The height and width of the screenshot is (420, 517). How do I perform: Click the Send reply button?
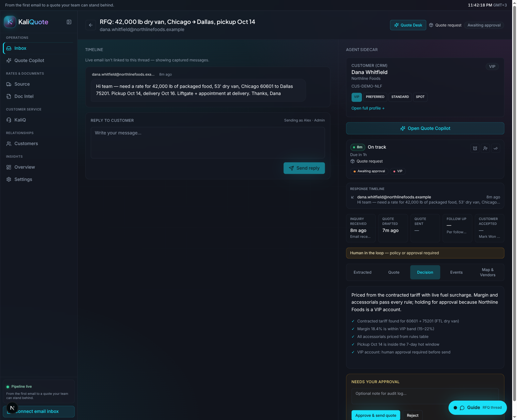304,168
